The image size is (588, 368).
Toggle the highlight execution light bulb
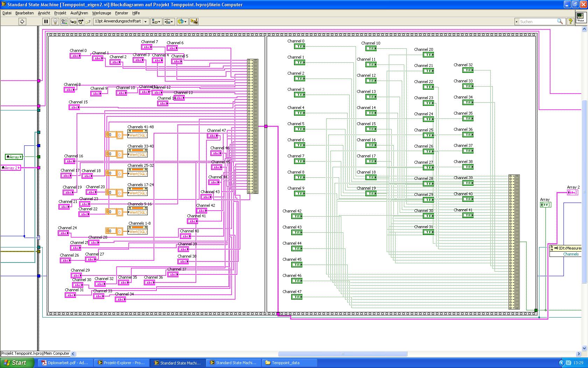pyautogui.click(x=55, y=22)
